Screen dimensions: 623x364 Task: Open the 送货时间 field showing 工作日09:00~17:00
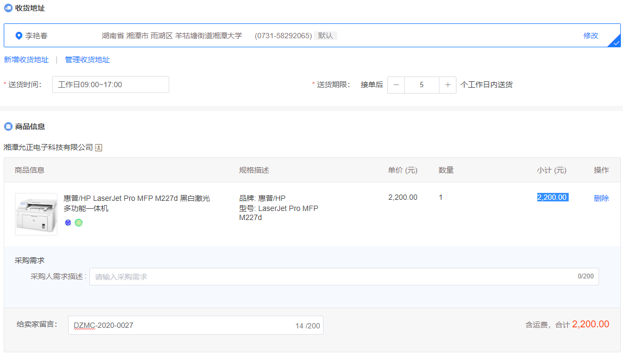click(111, 84)
